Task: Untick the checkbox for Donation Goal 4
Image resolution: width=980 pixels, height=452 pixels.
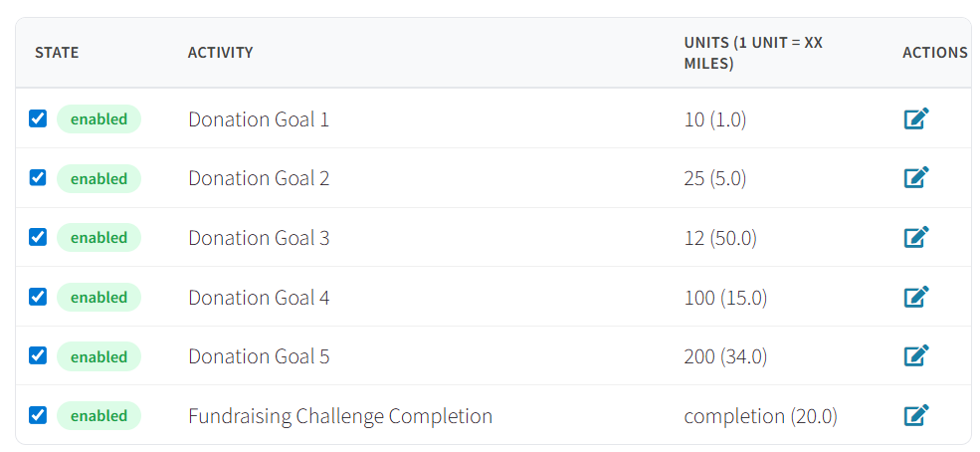Action: (38, 296)
